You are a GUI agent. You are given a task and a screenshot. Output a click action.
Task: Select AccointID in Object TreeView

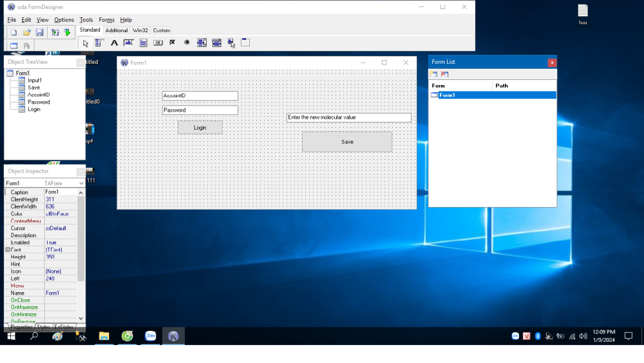(x=39, y=95)
